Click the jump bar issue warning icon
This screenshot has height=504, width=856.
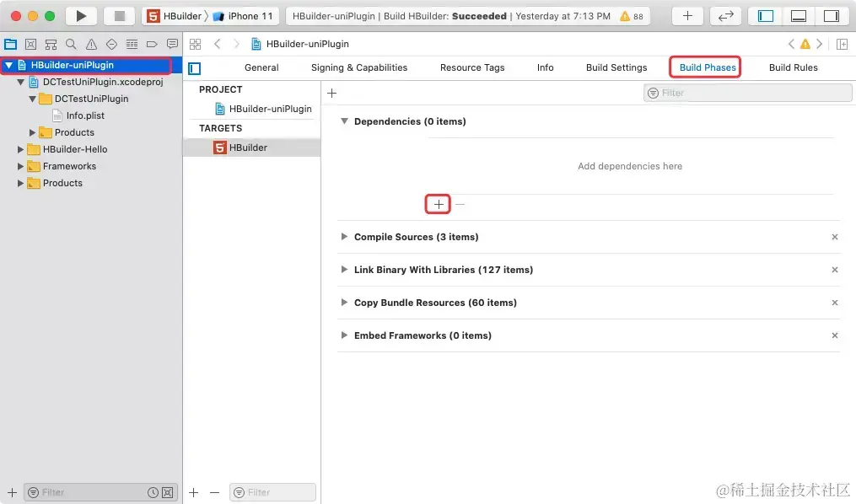point(805,44)
